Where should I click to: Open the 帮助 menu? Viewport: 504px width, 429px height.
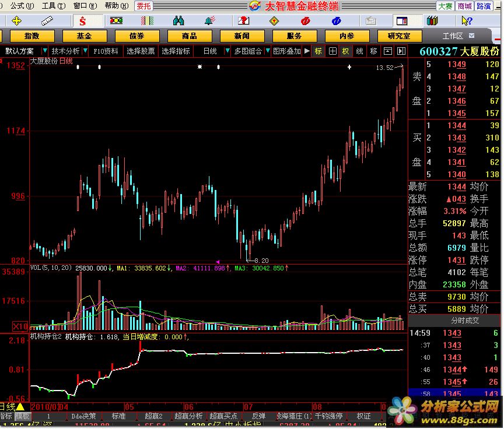point(116,6)
